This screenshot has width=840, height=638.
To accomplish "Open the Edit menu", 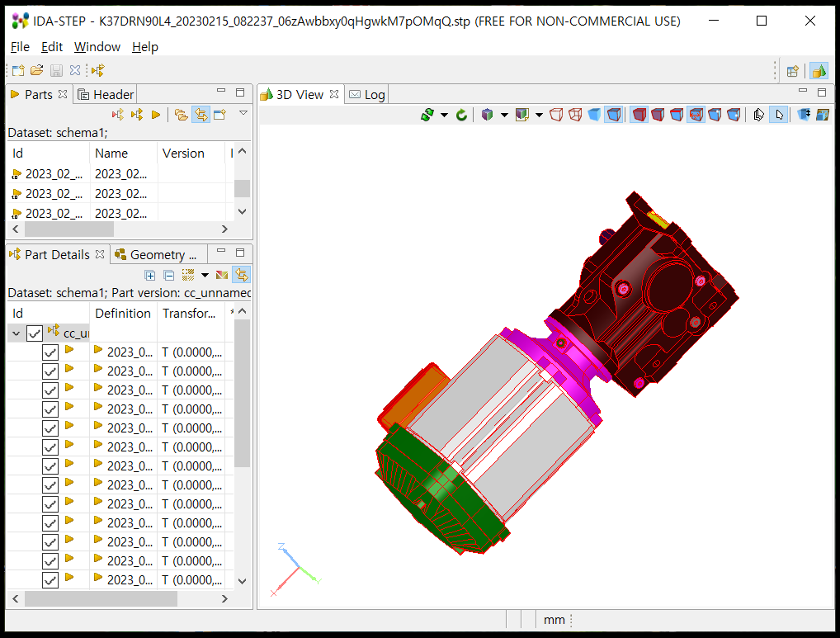I will point(52,47).
